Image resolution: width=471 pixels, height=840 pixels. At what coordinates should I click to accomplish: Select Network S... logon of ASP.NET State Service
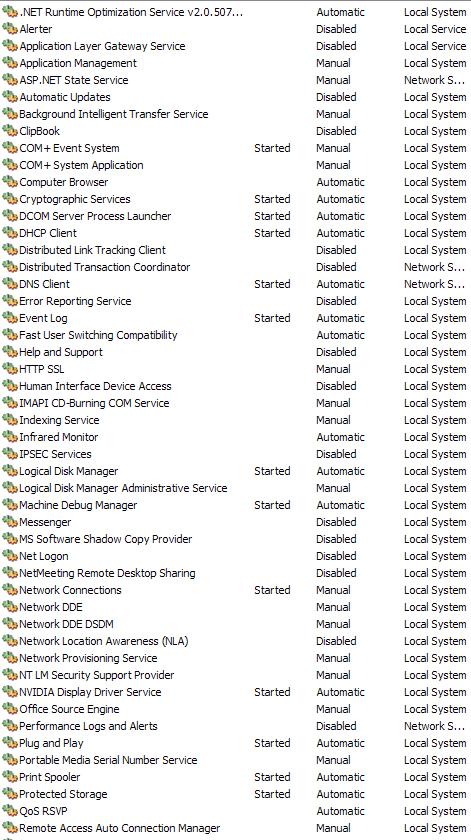coord(435,80)
